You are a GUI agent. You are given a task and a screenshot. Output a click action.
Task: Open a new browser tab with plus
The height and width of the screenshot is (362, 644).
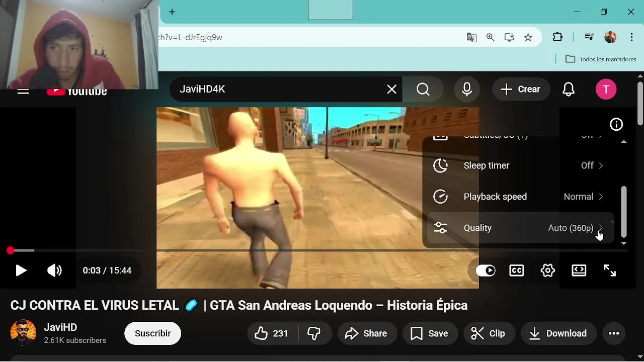[172, 12]
